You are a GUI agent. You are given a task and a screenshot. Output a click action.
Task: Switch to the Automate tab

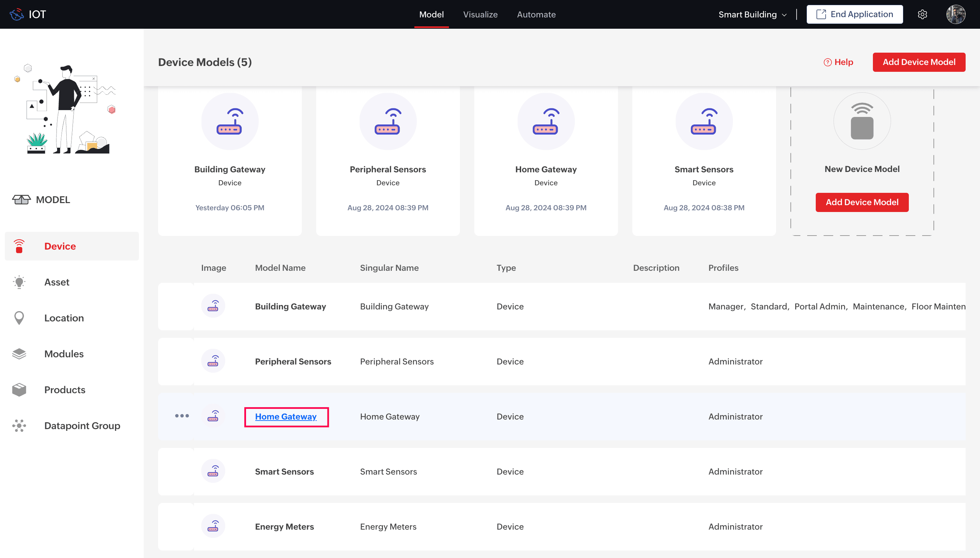point(536,15)
